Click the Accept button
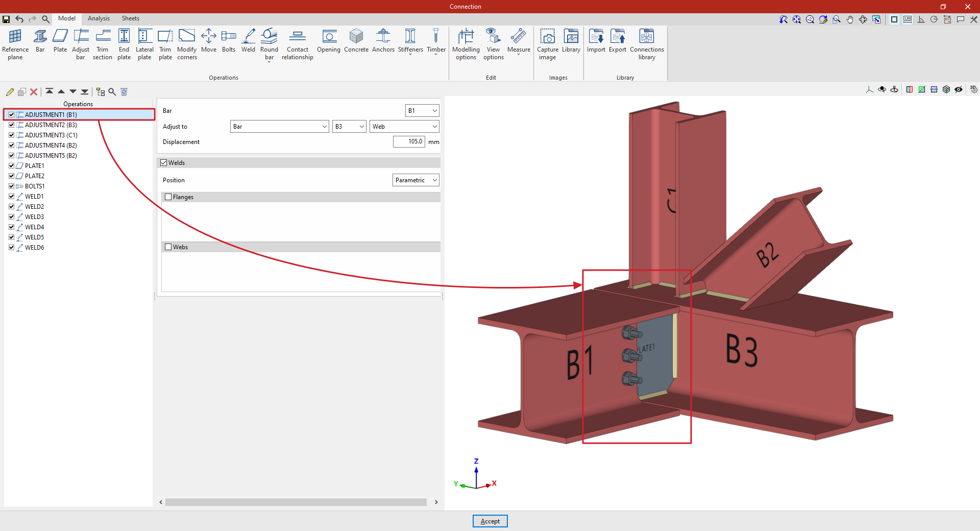This screenshot has width=980, height=531. pyautogui.click(x=489, y=521)
